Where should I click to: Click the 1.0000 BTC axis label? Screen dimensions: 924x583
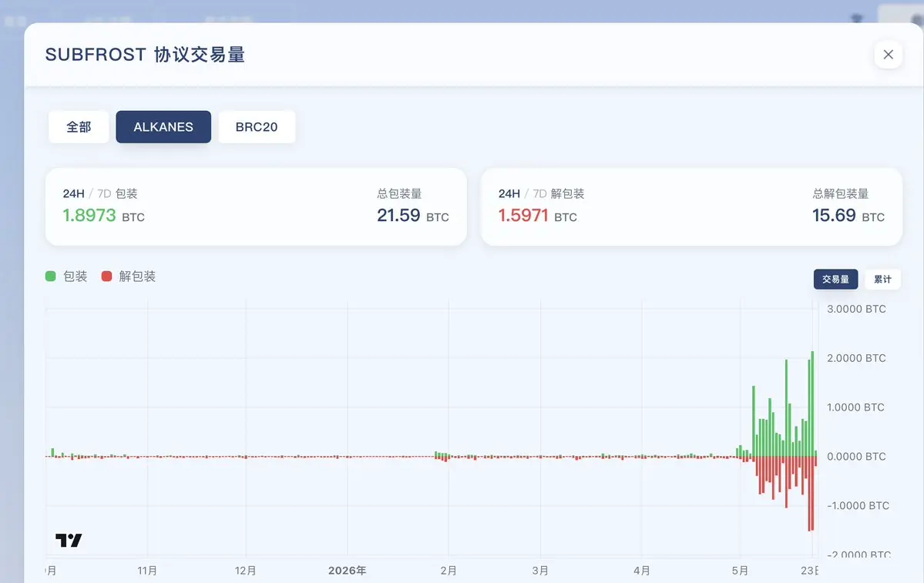pos(855,407)
